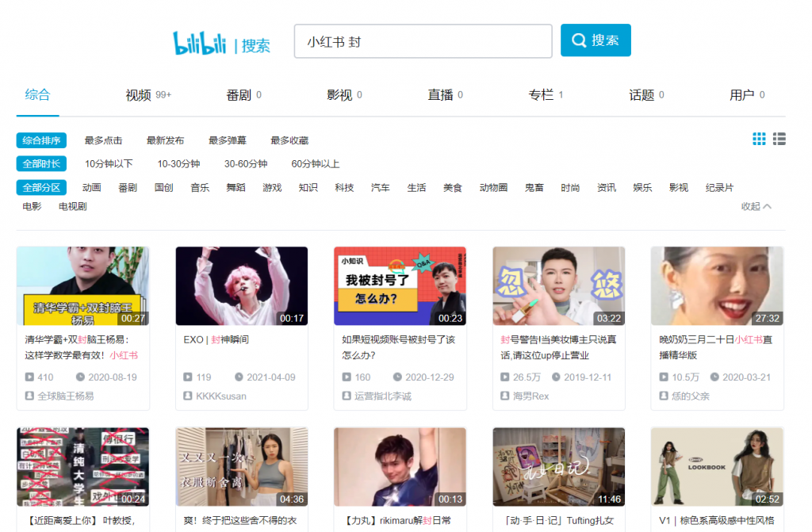Select 全部分区 category filter
Image resolution: width=812 pixels, height=532 pixels.
point(41,188)
